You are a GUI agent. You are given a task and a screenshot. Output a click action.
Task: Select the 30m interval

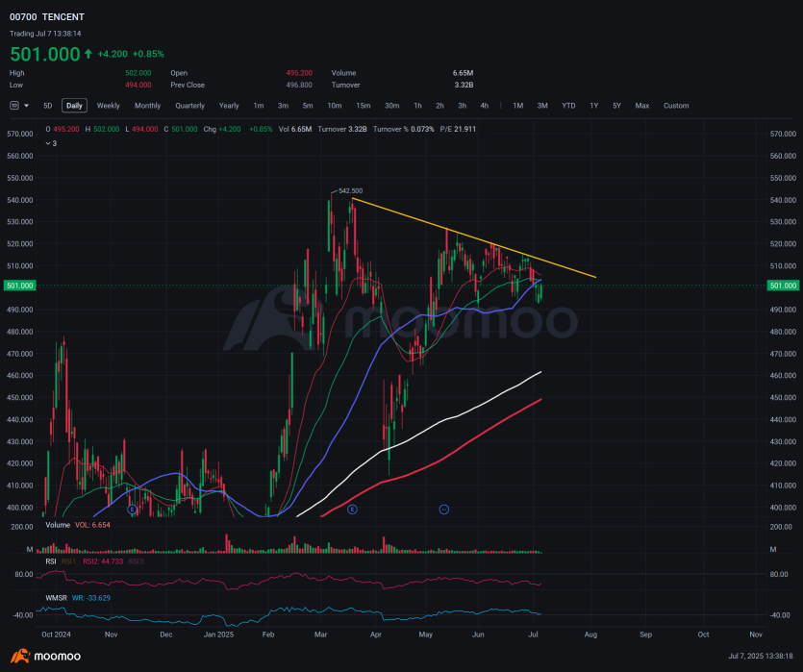pos(391,106)
